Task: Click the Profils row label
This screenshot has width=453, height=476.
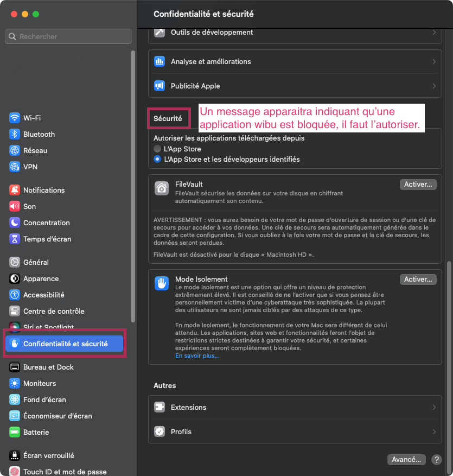Action: pos(181,431)
